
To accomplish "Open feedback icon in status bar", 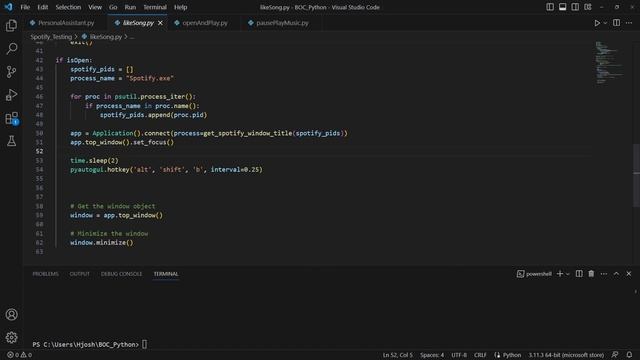I will [x=615, y=355].
